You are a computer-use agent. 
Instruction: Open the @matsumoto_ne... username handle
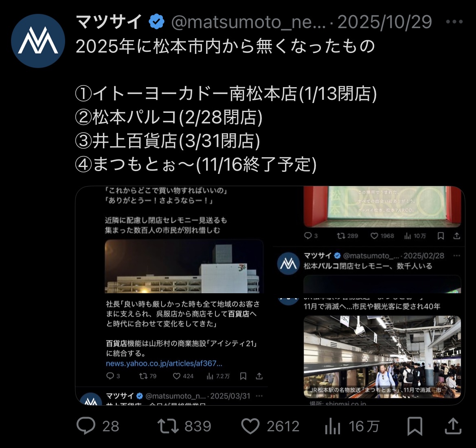pos(248,22)
